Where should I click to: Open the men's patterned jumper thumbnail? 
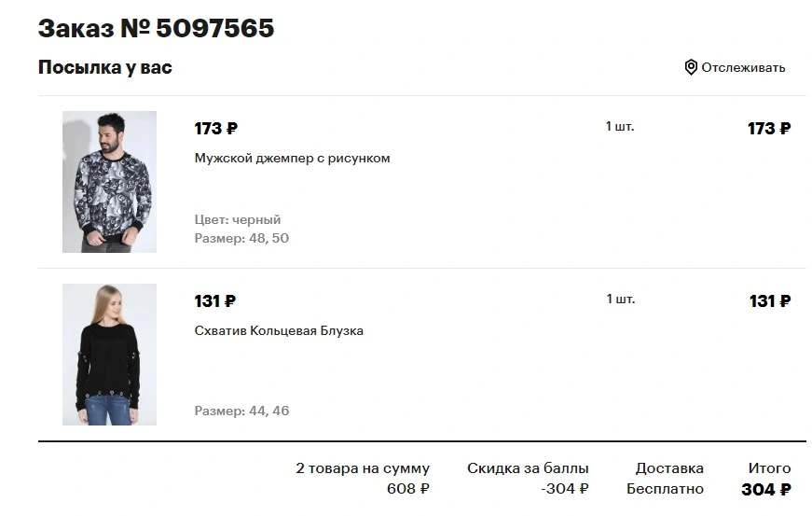coord(109,182)
